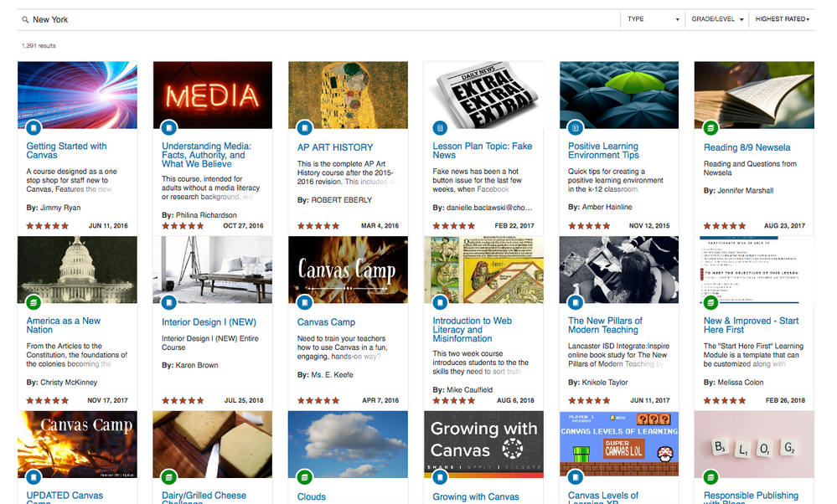Open Understanding Media: Facts, Authority course
The width and height of the screenshot is (837, 504).
pyautogui.click(x=207, y=155)
